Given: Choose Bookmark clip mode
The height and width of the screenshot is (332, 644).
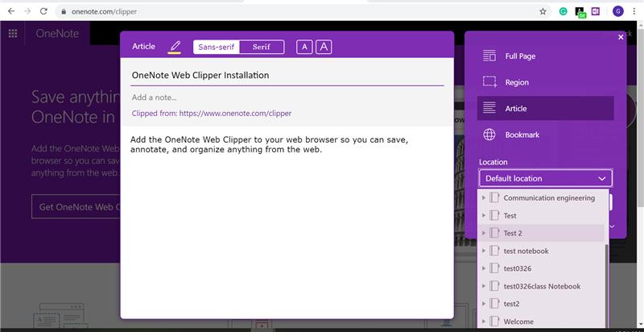Looking at the screenshot, I should tap(546, 135).
